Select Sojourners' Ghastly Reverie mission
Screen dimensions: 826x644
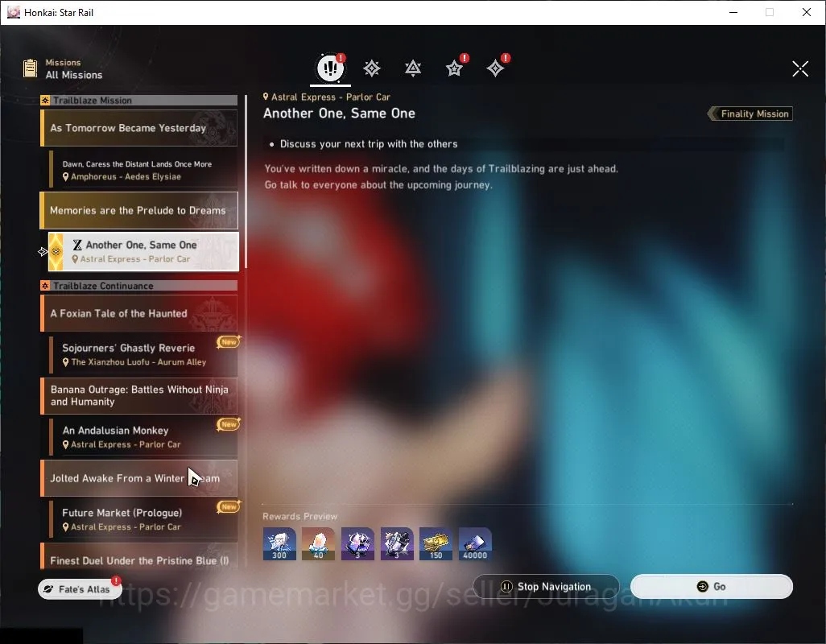pyautogui.click(x=143, y=354)
